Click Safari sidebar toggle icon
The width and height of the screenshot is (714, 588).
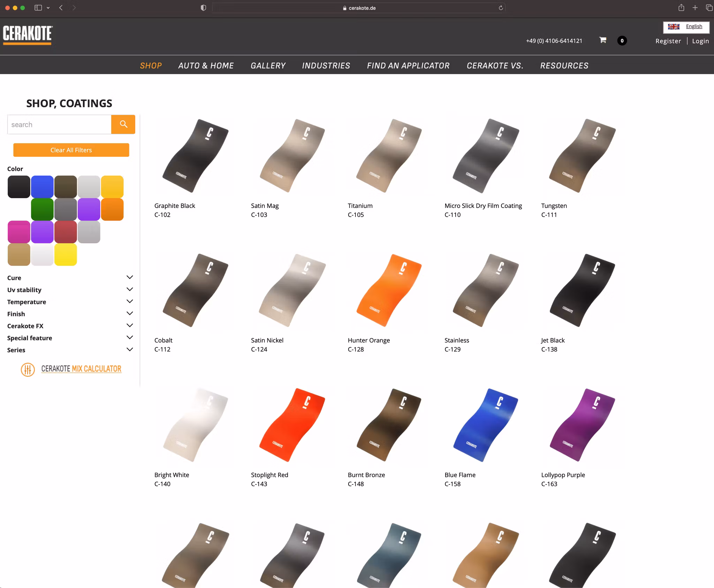38,8
